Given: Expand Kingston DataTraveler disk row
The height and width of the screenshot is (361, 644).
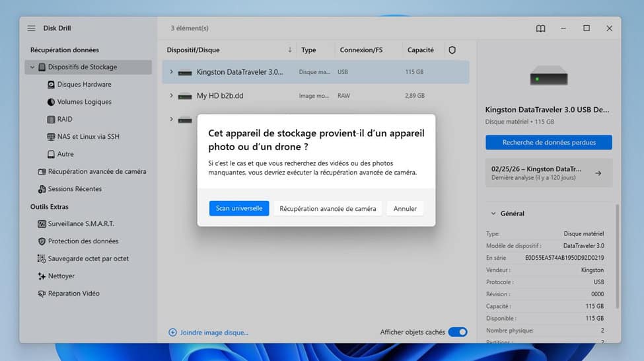Looking at the screenshot, I should 171,72.
